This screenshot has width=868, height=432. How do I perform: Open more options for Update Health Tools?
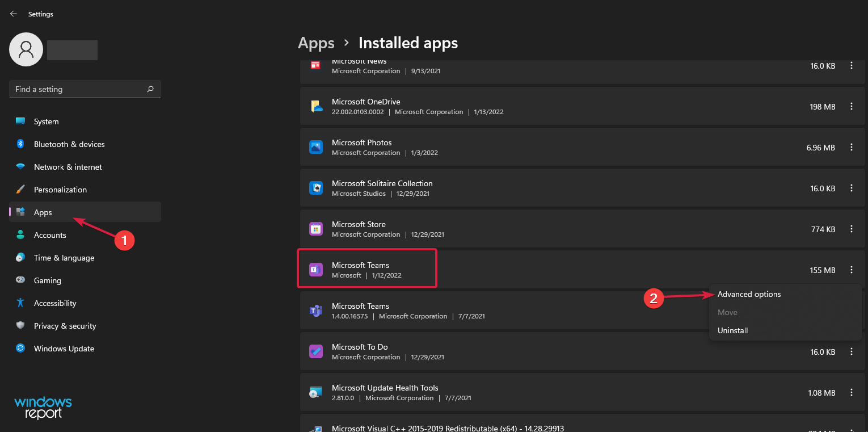click(x=852, y=393)
